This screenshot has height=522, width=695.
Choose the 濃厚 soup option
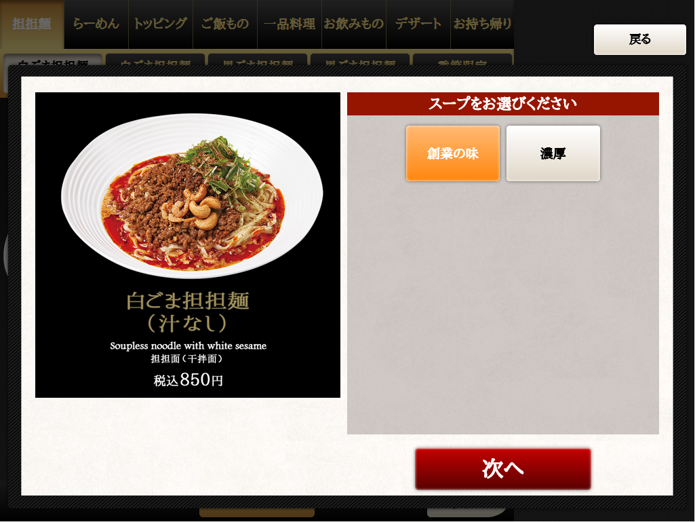(553, 153)
